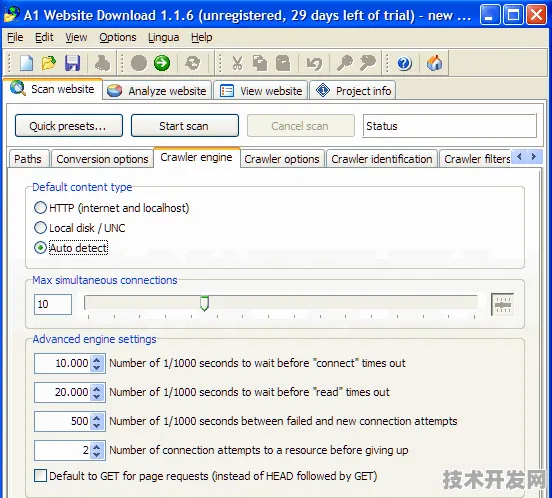
Task: Click the first search pin icon
Action: coord(345,63)
